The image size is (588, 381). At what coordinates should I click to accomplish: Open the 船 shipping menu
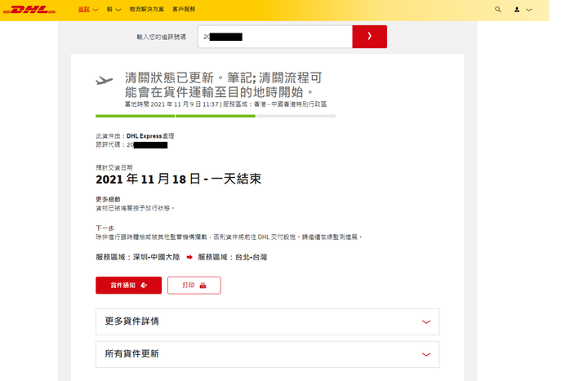114,9
